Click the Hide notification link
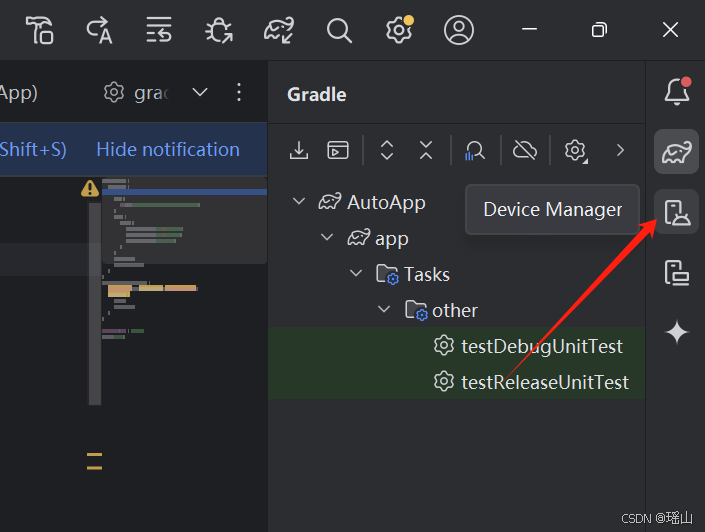 [168, 149]
